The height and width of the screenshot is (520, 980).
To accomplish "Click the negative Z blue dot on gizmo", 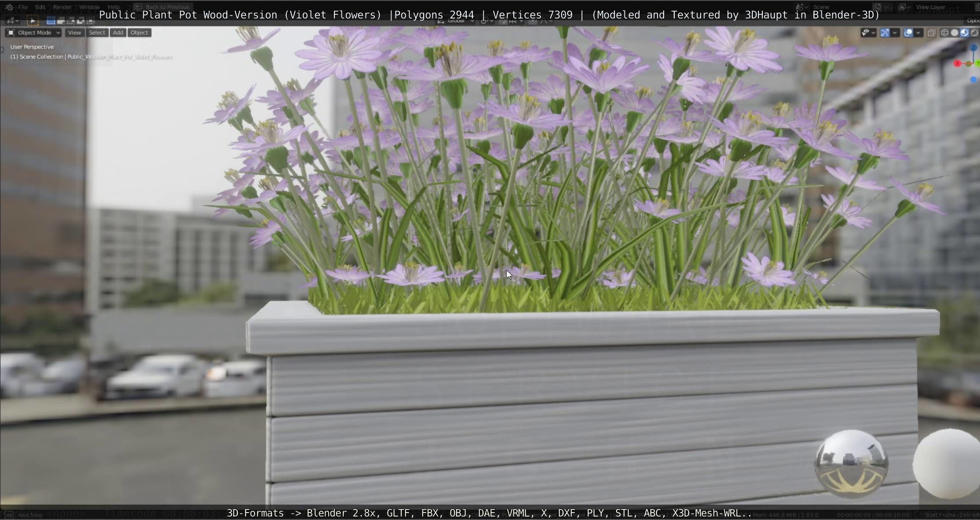I will 973,80.
